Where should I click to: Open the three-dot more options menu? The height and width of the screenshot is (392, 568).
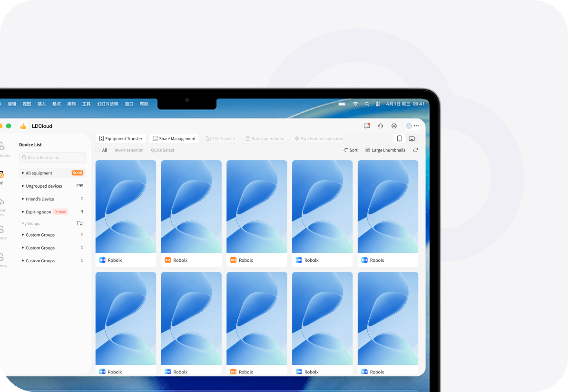click(x=417, y=126)
